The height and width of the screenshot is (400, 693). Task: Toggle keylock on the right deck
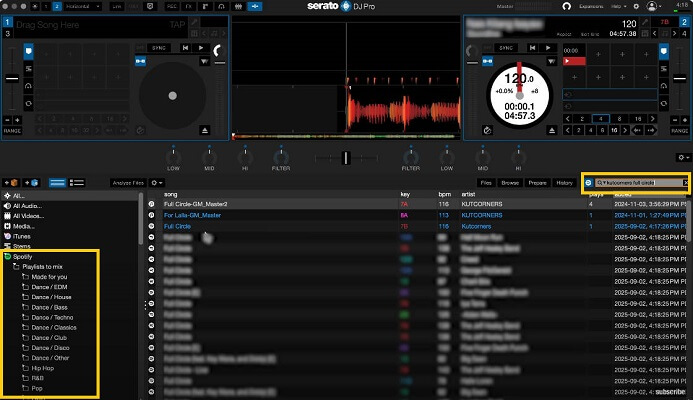pos(487,61)
